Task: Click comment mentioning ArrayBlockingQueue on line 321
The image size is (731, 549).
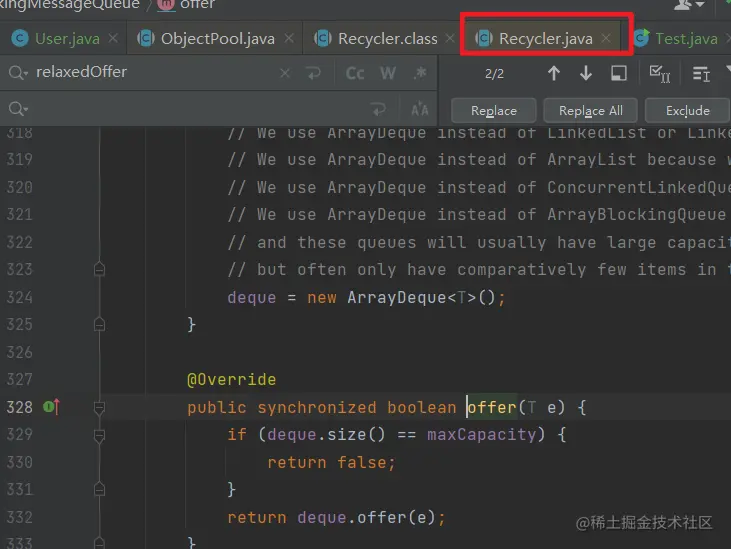Action: [479, 214]
